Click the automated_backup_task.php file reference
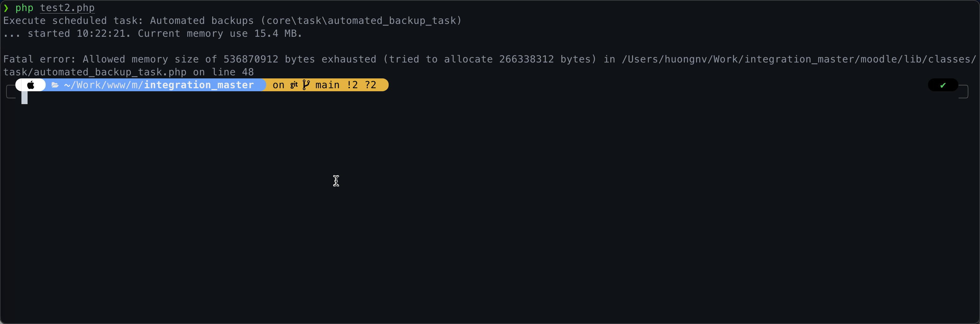The width and height of the screenshot is (980, 324). [110, 72]
